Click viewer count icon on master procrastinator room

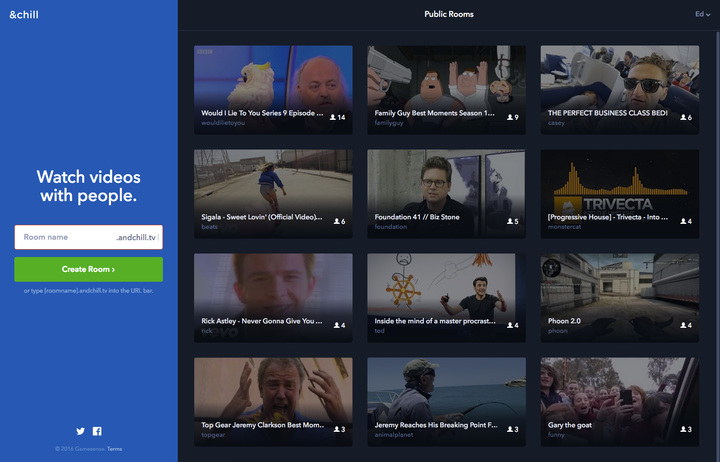(510, 325)
